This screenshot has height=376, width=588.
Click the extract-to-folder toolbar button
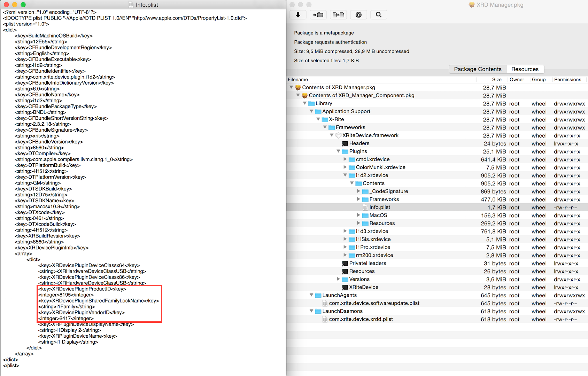point(318,15)
